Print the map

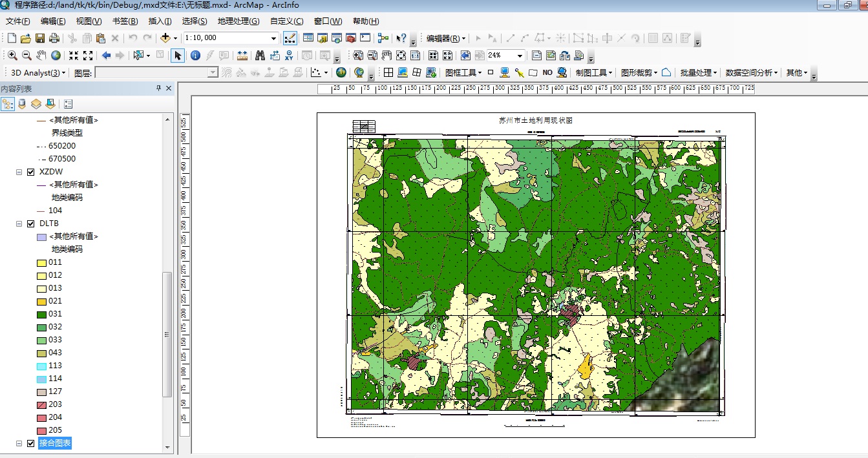(x=54, y=38)
